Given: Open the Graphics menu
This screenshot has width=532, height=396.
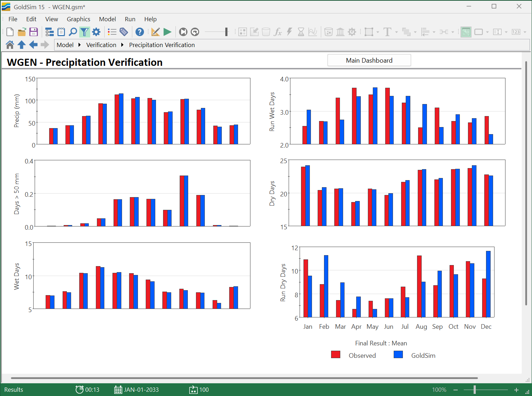Looking at the screenshot, I should tap(79, 19).
